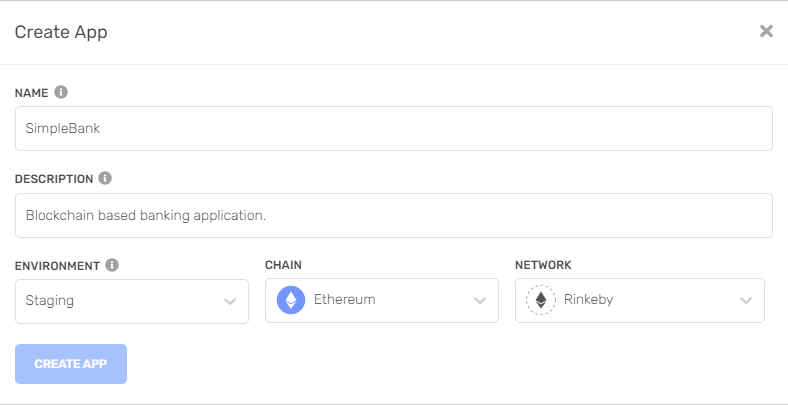Expand the Environment dropdown chevron

click(x=230, y=300)
